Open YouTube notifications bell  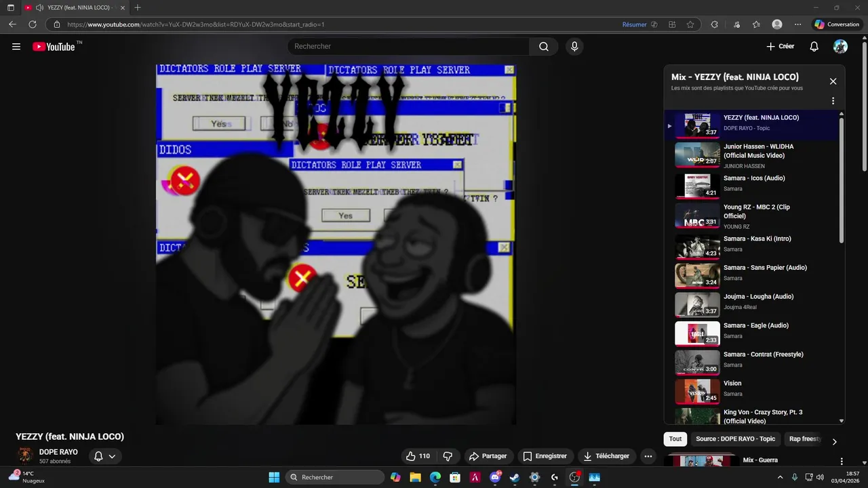(814, 46)
